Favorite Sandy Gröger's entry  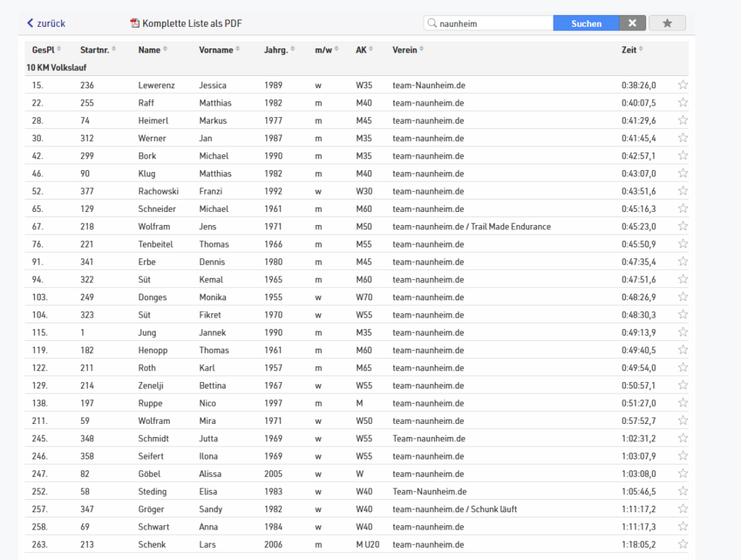pos(682,509)
